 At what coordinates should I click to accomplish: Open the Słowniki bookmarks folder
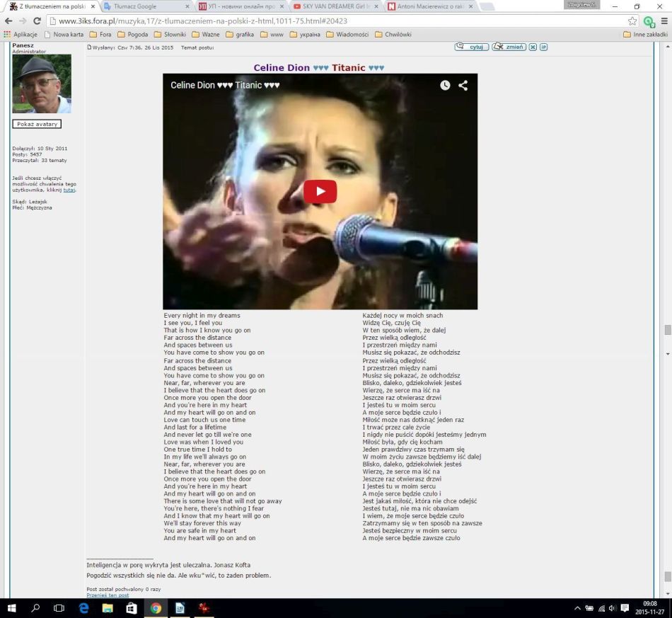pyautogui.click(x=170, y=34)
